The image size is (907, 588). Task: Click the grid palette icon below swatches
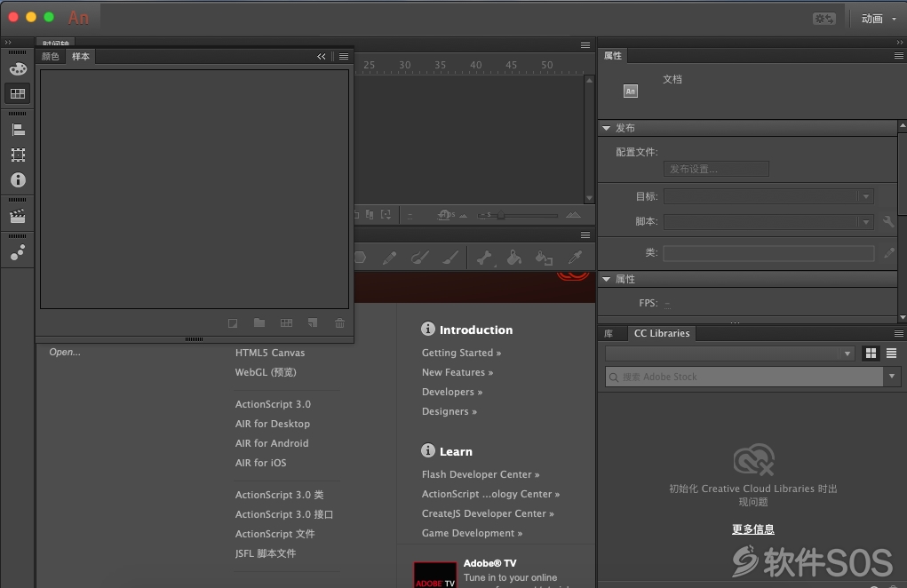(x=286, y=322)
